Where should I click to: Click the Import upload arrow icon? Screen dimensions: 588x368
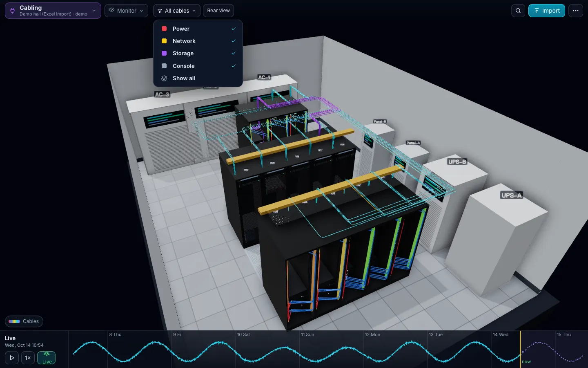(537, 11)
